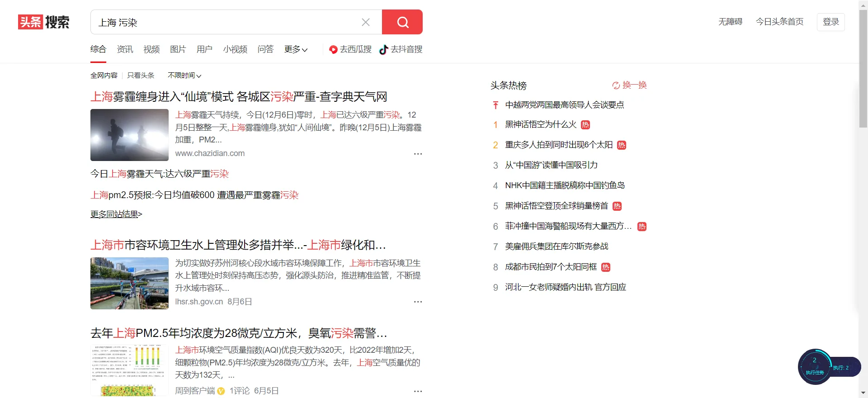
Task: Expand the 更多 category dropdown
Action: click(x=296, y=49)
